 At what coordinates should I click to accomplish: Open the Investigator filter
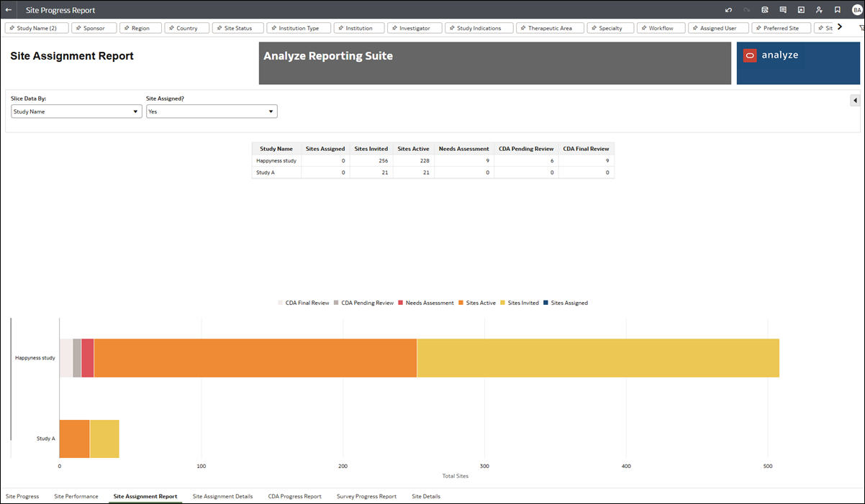tap(415, 28)
